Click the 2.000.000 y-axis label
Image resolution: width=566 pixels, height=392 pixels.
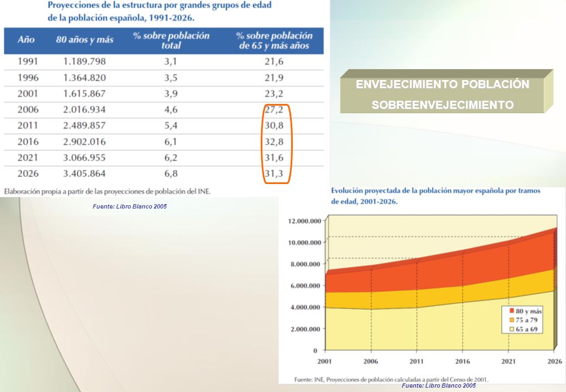pyautogui.click(x=305, y=329)
